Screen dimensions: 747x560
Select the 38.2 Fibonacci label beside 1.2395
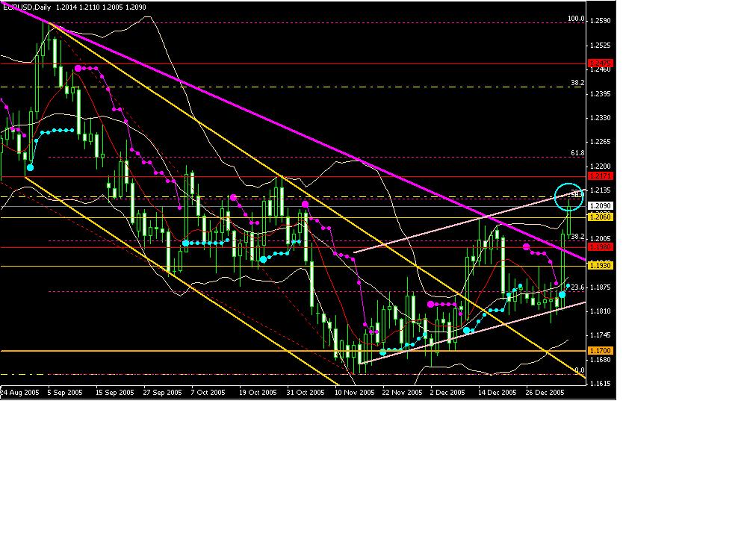point(578,83)
